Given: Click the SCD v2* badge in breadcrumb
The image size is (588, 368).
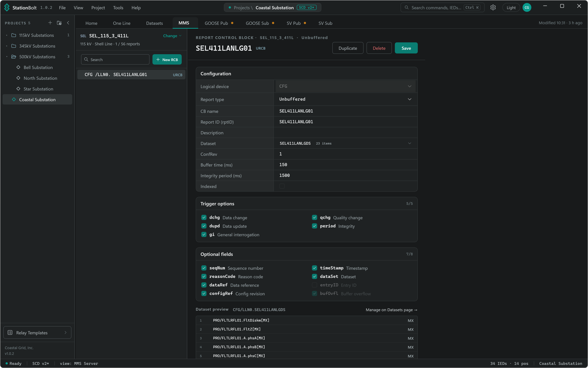Looking at the screenshot, I should coord(307,8).
